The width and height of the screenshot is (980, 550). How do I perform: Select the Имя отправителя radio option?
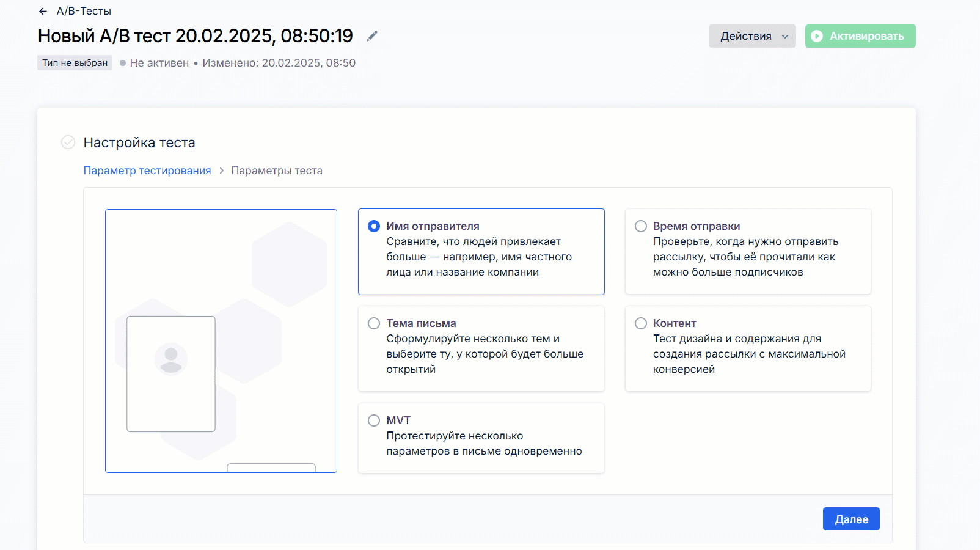tap(374, 226)
